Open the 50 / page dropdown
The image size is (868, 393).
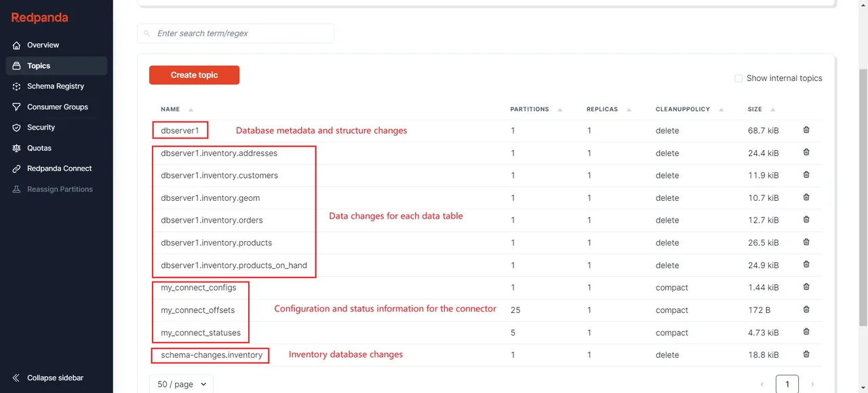[x=181, y=384]
